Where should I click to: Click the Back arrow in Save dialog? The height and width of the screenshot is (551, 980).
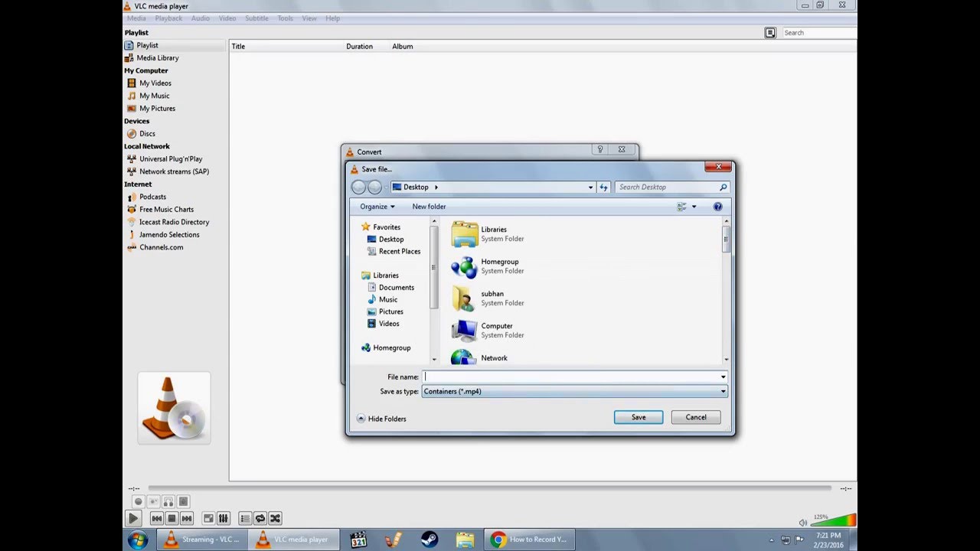pyautogui.click(x=358, y=187)
